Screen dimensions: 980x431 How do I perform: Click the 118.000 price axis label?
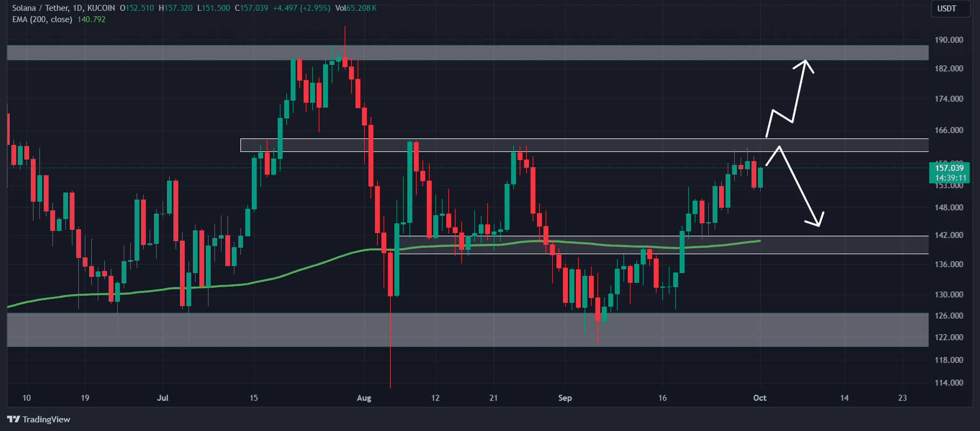949,360
